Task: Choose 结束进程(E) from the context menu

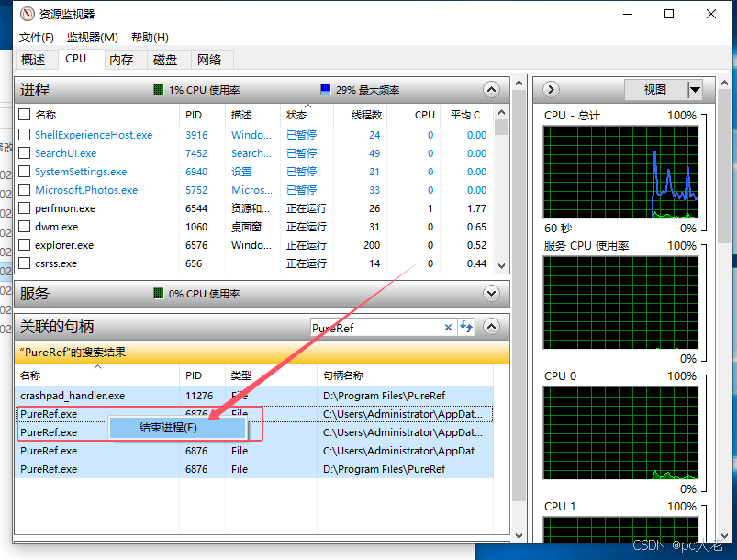Action: pos(178,428)
